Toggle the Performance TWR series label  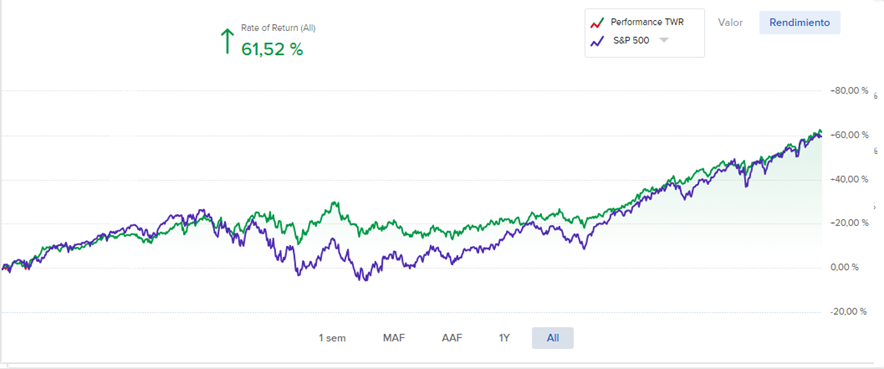(x=647, y=23)
